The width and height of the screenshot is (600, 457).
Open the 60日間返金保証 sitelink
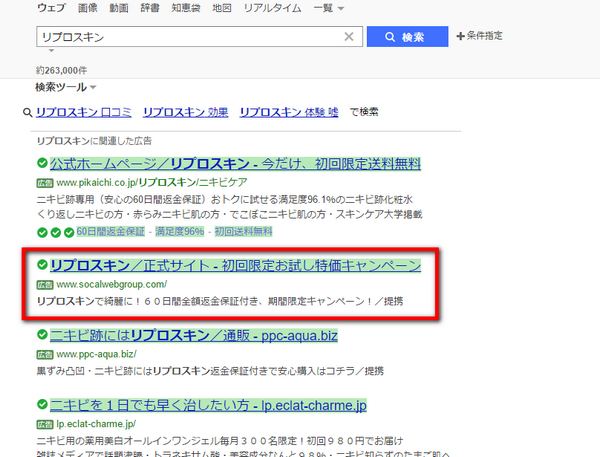tap(112, 232)
